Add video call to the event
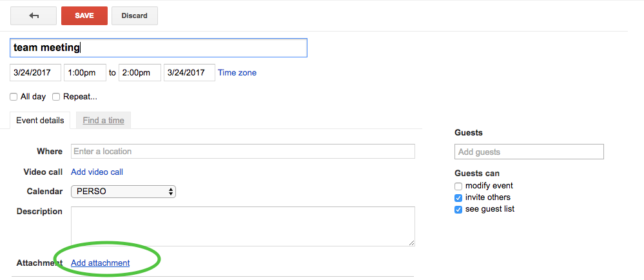Image resolution: width=644 pixels, height=280 pixels. click(x=97, y=172)
